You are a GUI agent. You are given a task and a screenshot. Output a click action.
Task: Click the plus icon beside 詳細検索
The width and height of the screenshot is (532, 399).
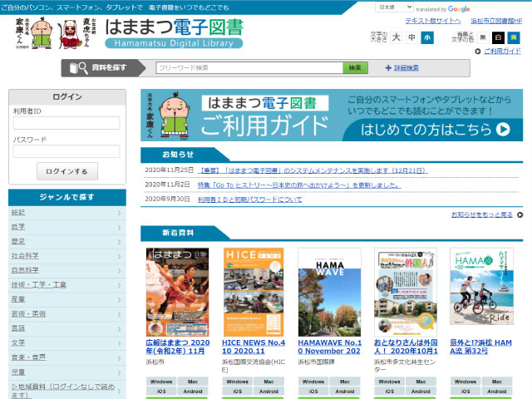pyautogui.click(x=388, y=68)
